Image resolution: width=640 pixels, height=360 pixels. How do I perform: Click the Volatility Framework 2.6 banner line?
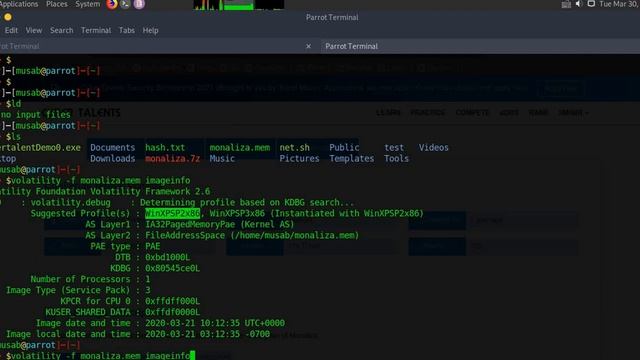click(x=105, y=191)
